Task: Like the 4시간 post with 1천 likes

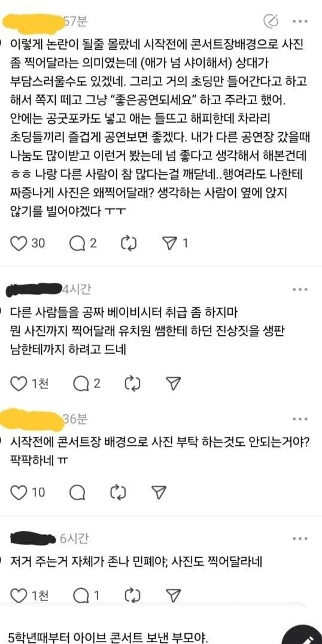Action: (x=18, y=384)
